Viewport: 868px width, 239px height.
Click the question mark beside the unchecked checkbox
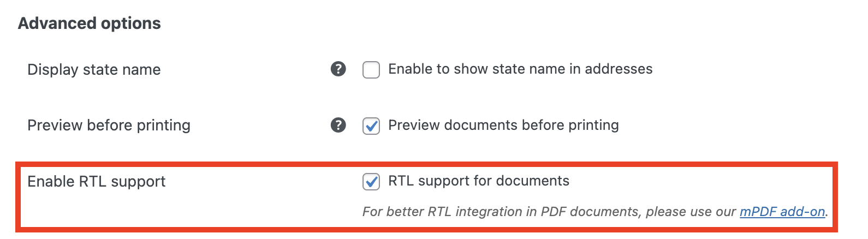point(338,69)
